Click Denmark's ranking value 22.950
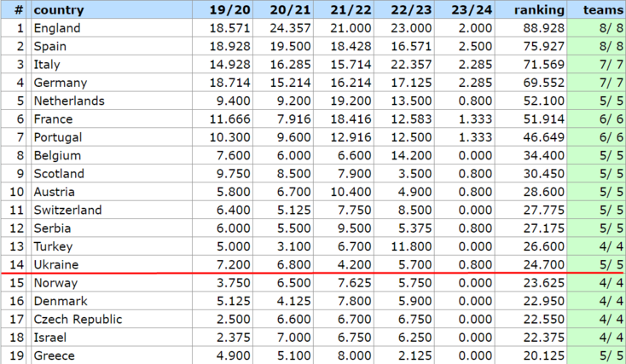The image size is (626, 364). 544,301
